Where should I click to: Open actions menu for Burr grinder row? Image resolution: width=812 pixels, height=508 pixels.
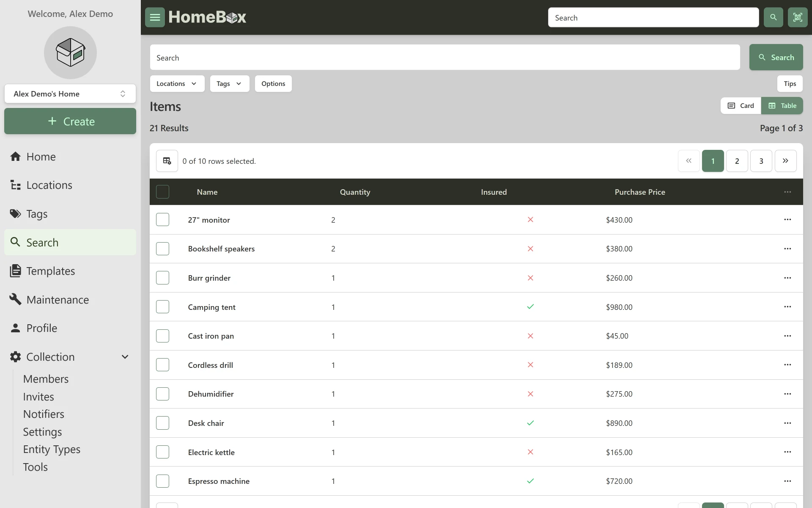pos(787,278)
